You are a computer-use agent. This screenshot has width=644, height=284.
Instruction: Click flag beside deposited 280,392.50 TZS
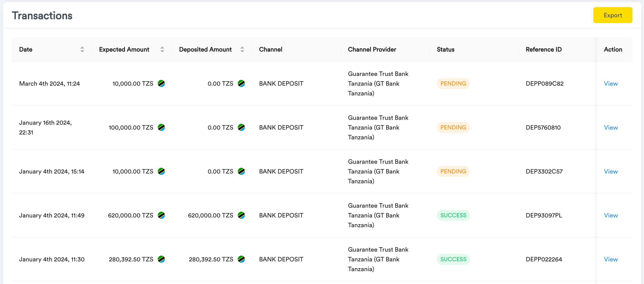(241, 259)
